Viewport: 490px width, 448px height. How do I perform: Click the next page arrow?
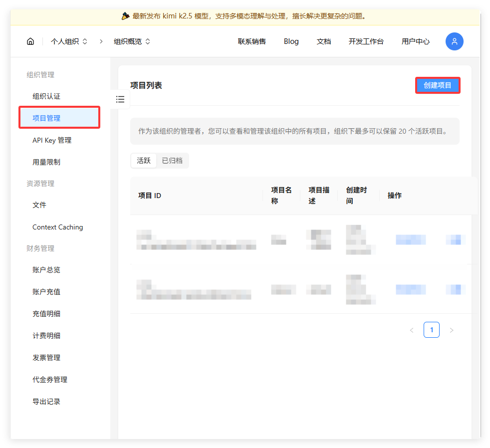(452, 330)
